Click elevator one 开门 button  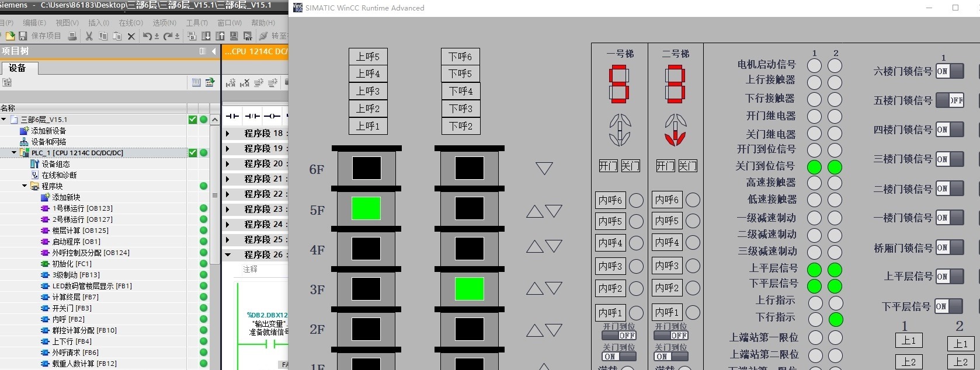pyautogui.click(x=608, y=166)
